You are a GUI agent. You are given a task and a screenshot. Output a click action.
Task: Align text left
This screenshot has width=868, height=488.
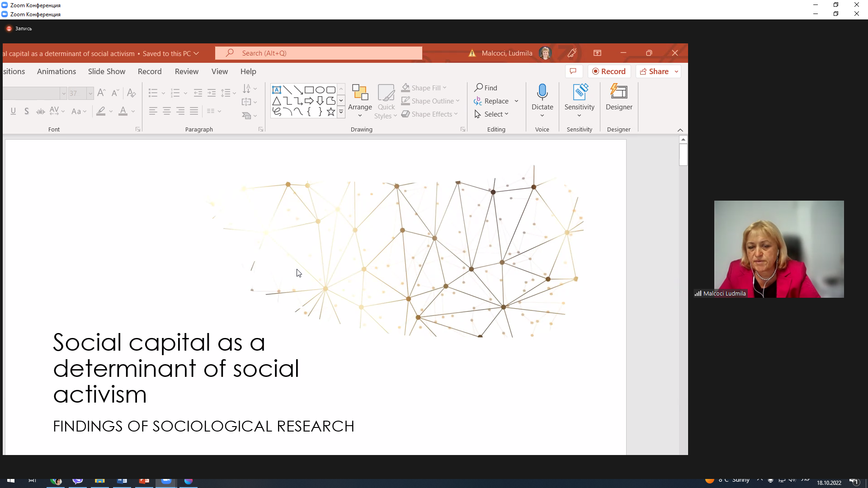click(153, 111)
